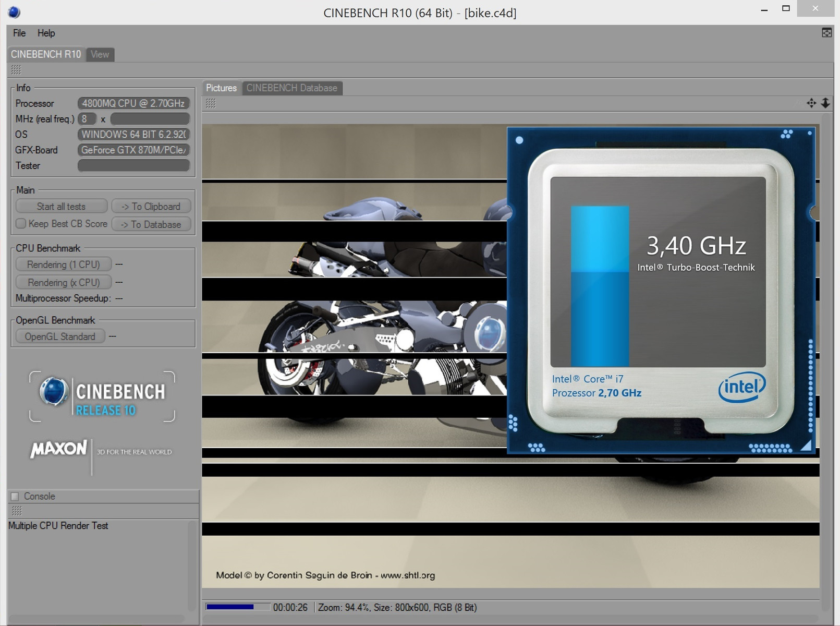The width and height of the screenshot is (840, 626).
Task: Click the Intel logo on the CPU widget
Action: (x=741, y=387)
